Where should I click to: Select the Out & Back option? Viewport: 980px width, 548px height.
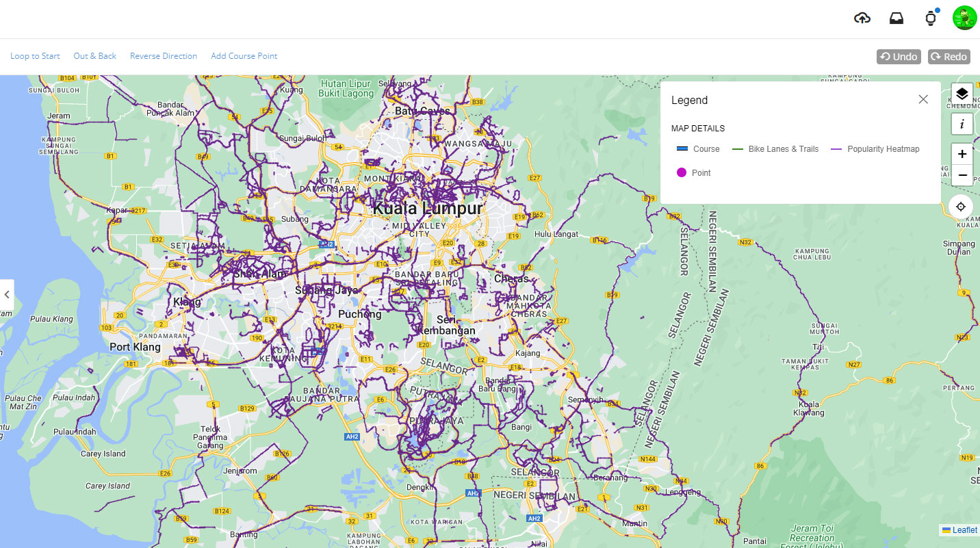click(94, 56)
